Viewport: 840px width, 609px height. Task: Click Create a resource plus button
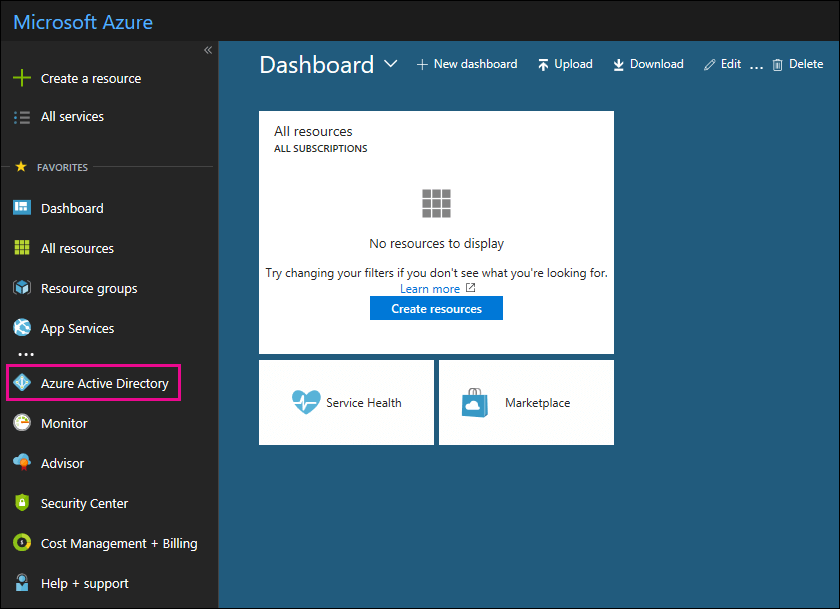click(x=22, y=78)
